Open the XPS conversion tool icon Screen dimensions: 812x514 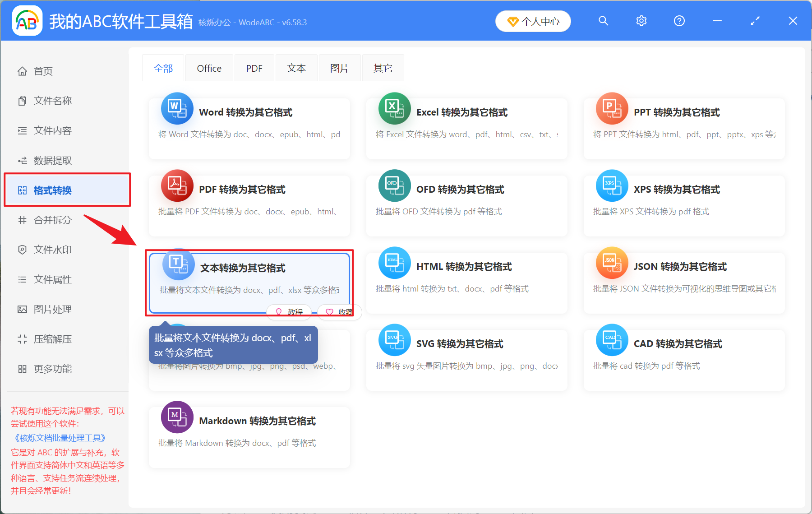point(612,185)
